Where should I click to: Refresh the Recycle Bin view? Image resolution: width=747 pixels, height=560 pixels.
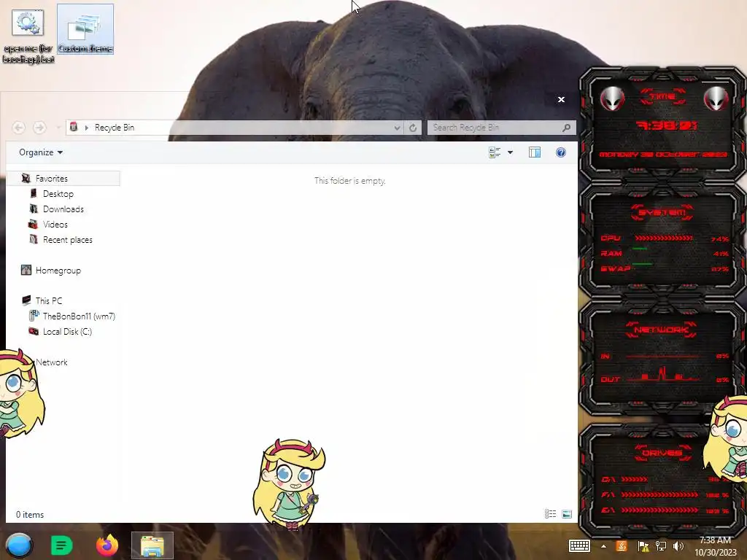pyautogui.click(x=413, y=128)
